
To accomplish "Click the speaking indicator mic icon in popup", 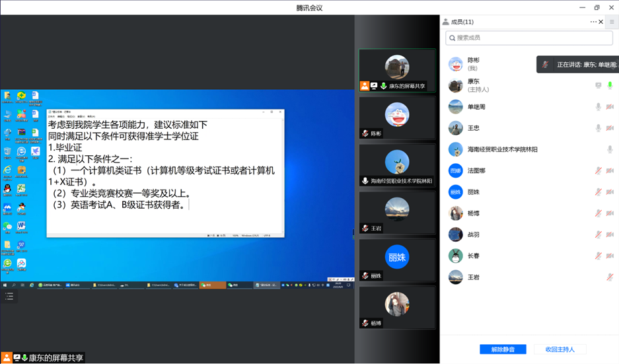I will 545,65.
